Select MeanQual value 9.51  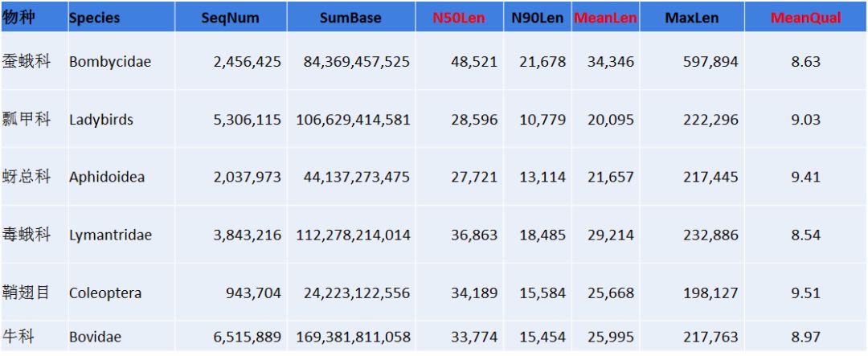tap(805, 293)
